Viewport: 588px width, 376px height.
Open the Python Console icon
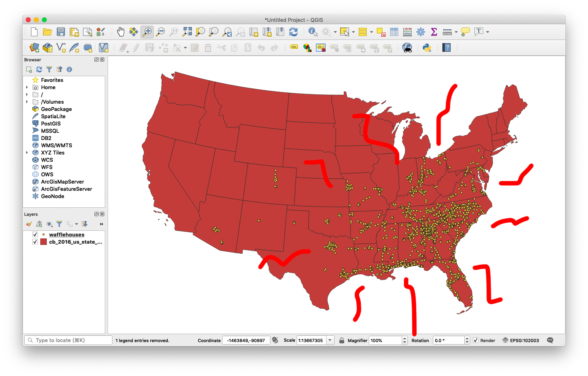[x=427, y=48]
